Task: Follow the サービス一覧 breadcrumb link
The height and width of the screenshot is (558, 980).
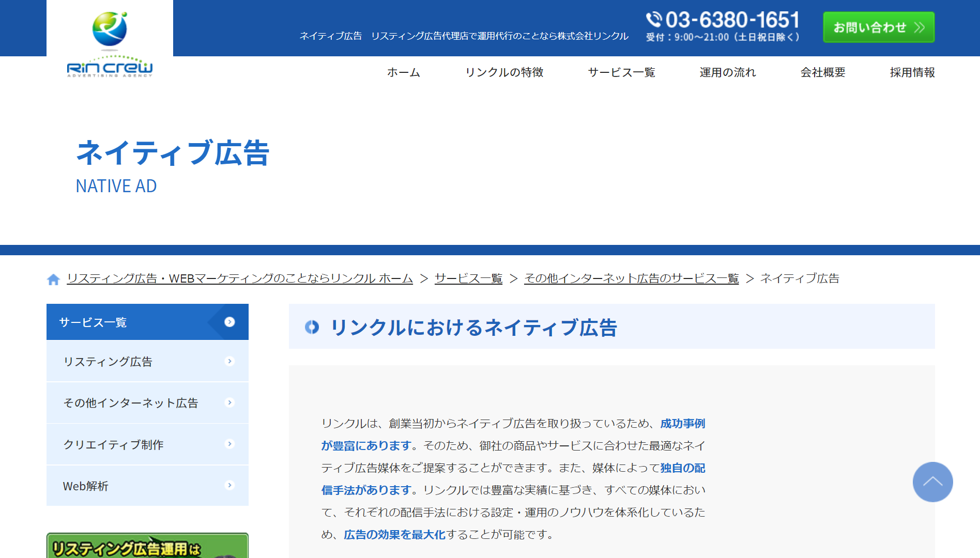Action: click(x=468, y=278)
